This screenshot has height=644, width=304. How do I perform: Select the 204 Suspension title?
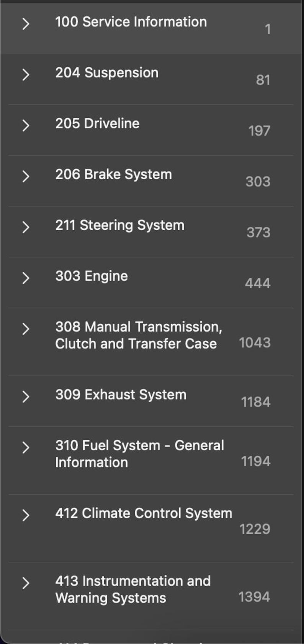pyautogui.click(x=107, y=73)
